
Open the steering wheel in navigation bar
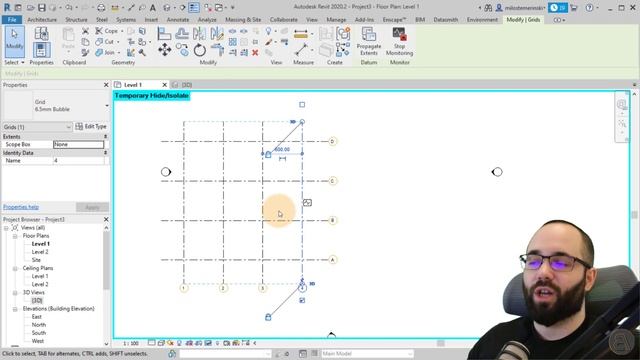coord(622,104)
